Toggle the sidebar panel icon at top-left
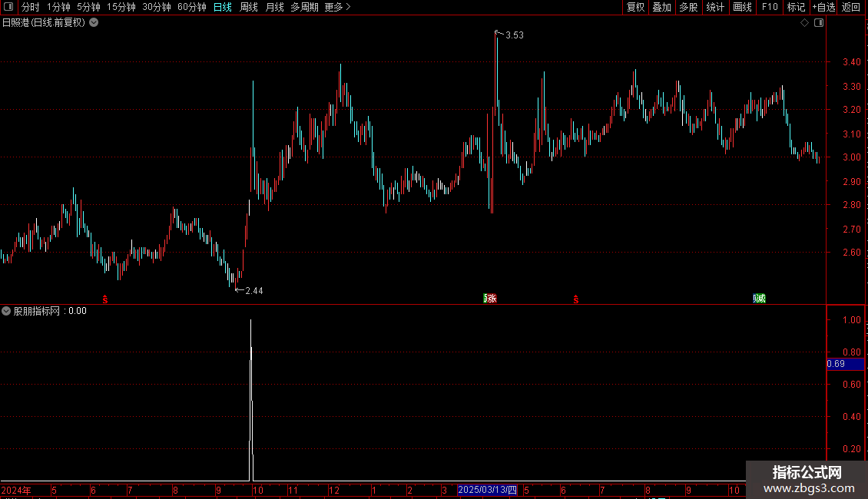This screenshot has width=868, height=499. point(8,7)
